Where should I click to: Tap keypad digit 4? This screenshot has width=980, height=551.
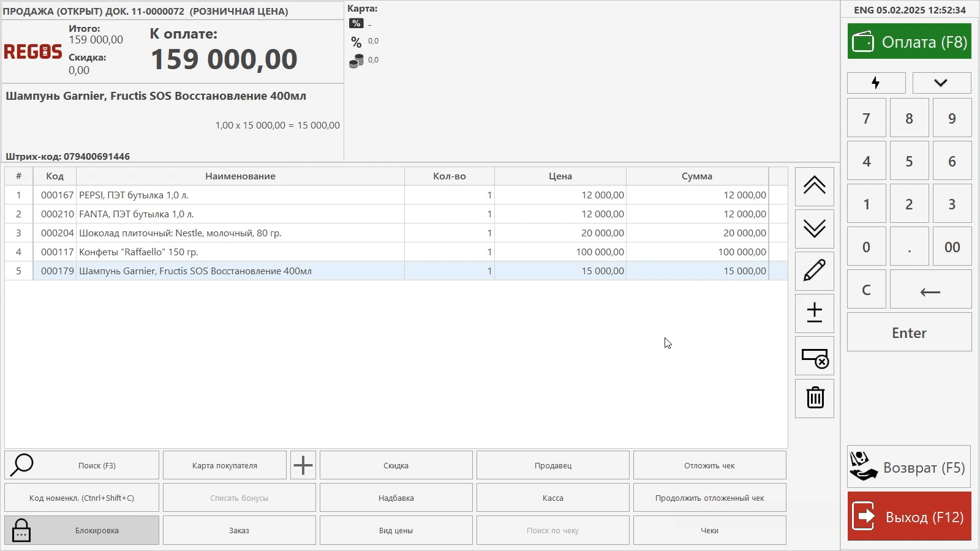(x=866, y=161)
